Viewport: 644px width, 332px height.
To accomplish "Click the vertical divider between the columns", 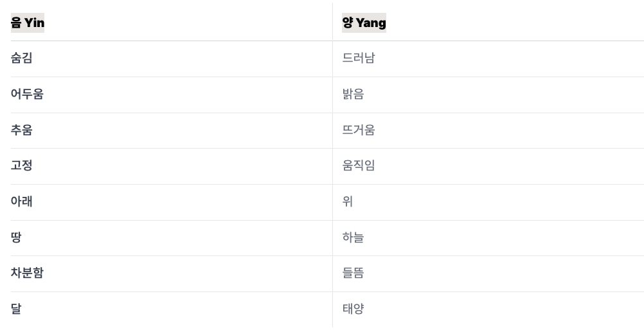I will [x=333, y=165].
